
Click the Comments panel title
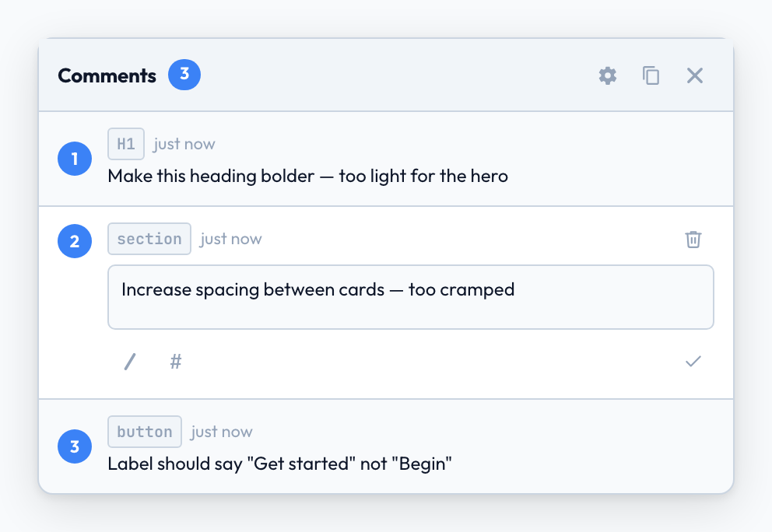pos(107,75)
